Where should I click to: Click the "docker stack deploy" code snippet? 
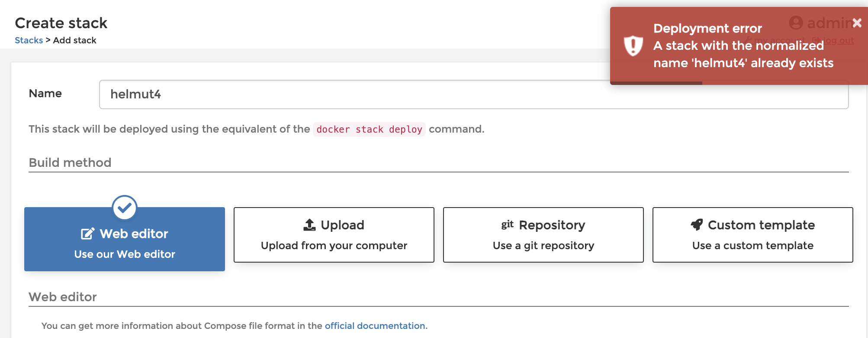click(x=369, y=130)
